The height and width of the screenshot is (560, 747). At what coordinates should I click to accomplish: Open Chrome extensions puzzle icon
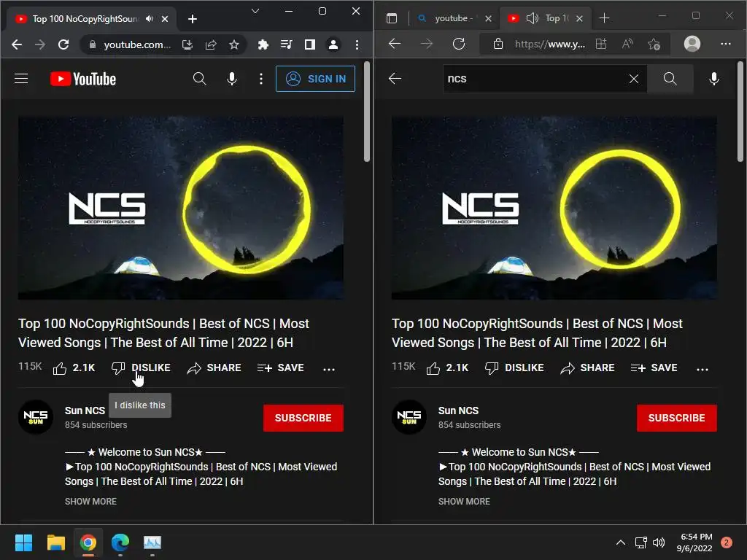point(263,44)
